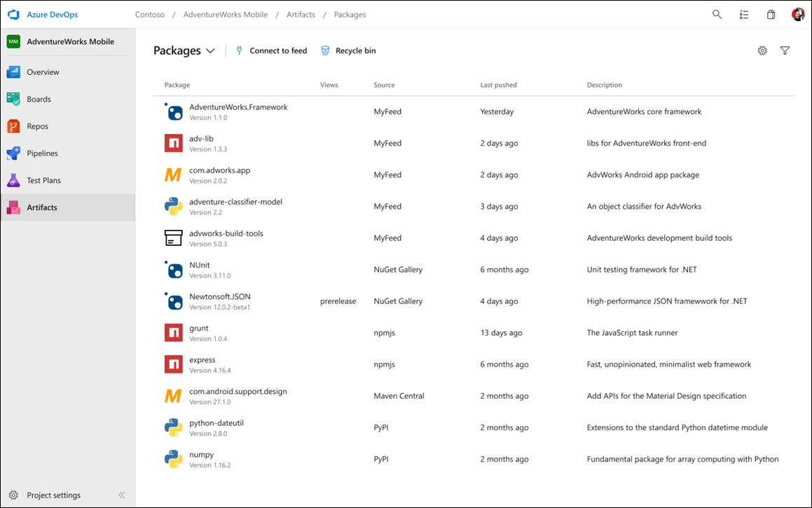Open the Newtonsoft.JSON package

[x=219, y=296]
